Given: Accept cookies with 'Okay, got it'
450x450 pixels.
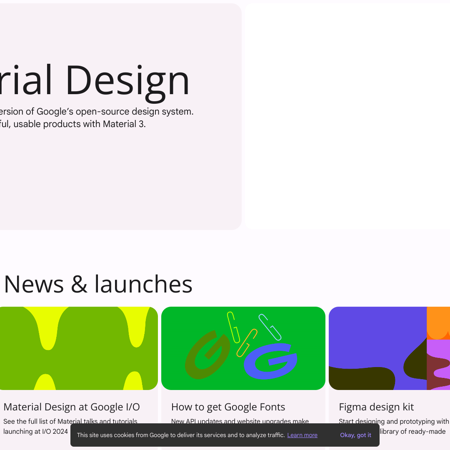Looking at the screenshot, I should click(355, 435).
